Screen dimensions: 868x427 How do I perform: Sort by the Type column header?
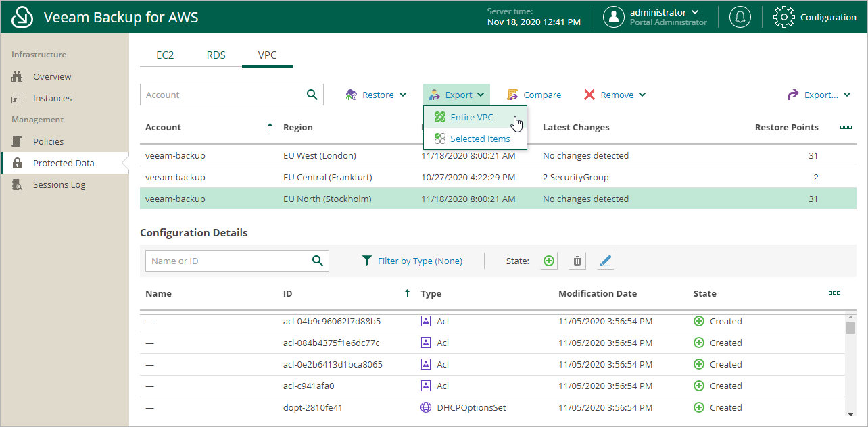[x=431, y=293]
